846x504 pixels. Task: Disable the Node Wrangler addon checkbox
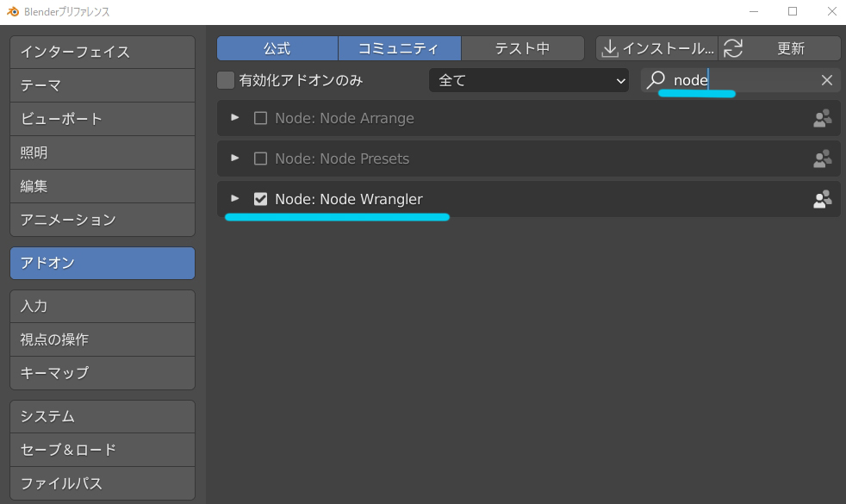pos(260,199)
